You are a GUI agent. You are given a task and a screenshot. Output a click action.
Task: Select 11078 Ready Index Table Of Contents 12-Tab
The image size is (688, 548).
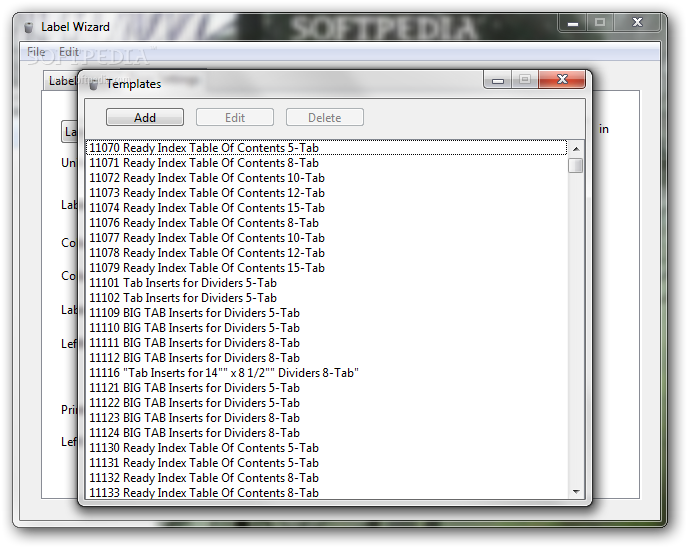(326, 253)
